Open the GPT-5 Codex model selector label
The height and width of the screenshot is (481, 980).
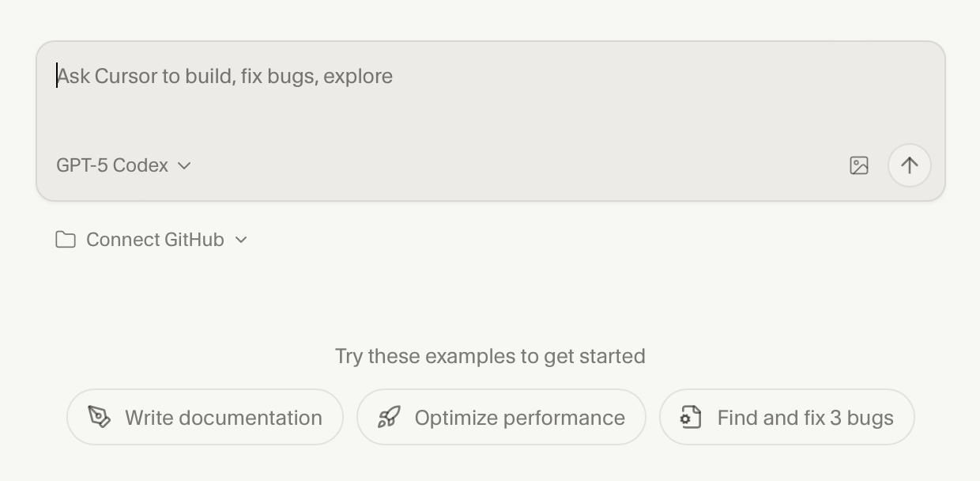tap(112, 165)
